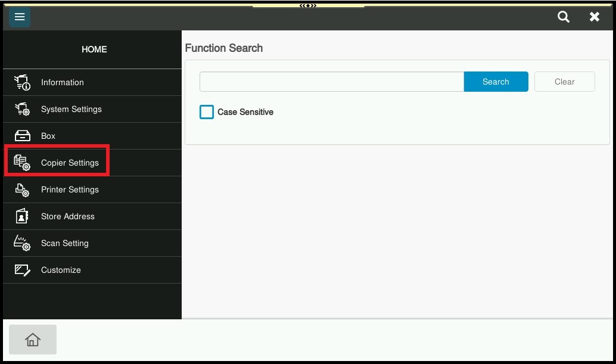Click the X close icon top right

(594, 17)
